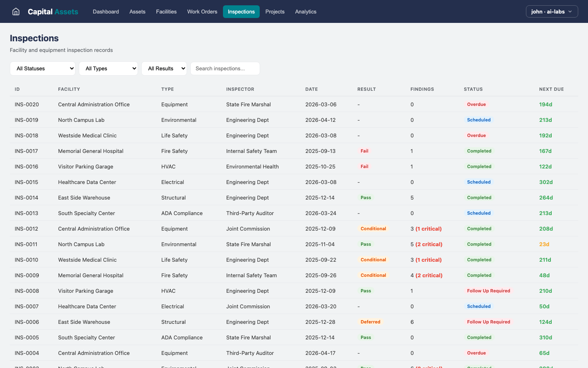
Task: Click the Overdue badge on INS-0018
Action: 477,135
